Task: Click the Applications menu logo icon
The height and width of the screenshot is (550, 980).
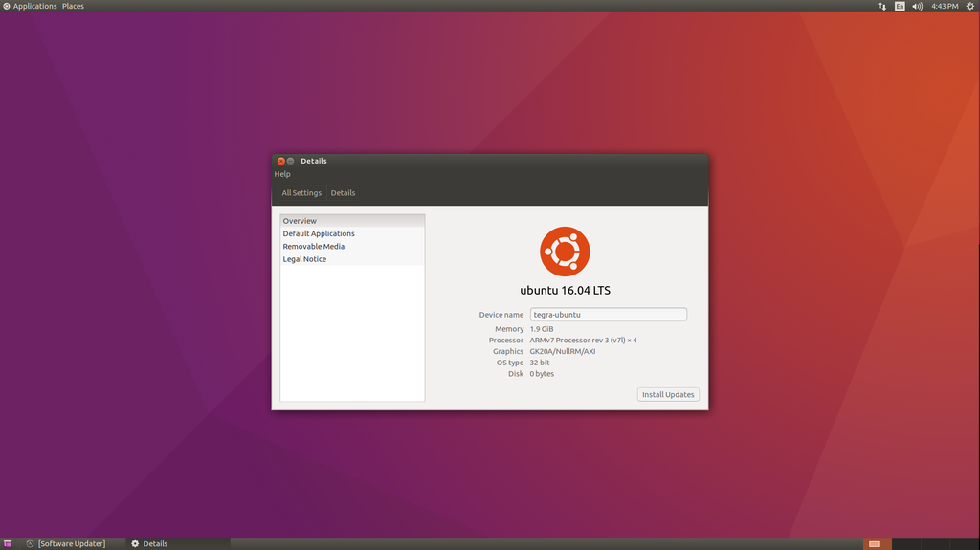Action: tap(7, 7)
